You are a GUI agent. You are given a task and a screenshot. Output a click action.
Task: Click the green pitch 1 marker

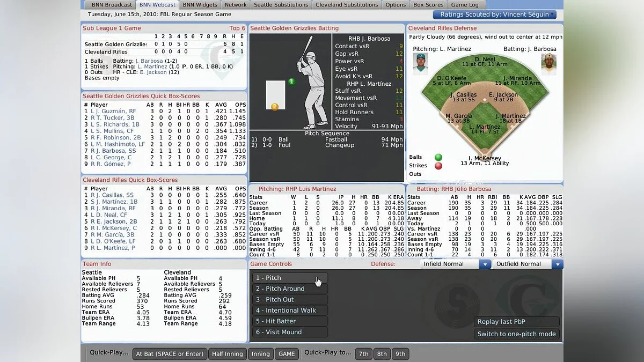click(x=291, y=82)
